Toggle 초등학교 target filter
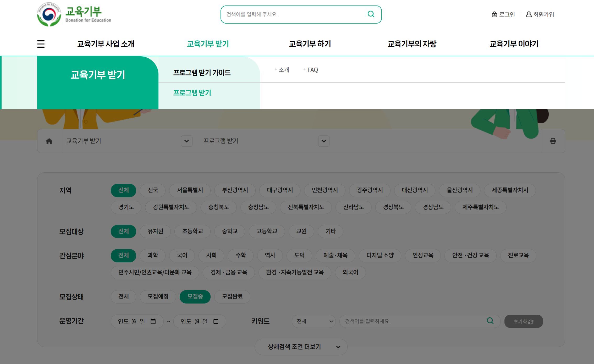Image resolution: width=594 pixels, height=364 pixels. click(x=192, y=231)
